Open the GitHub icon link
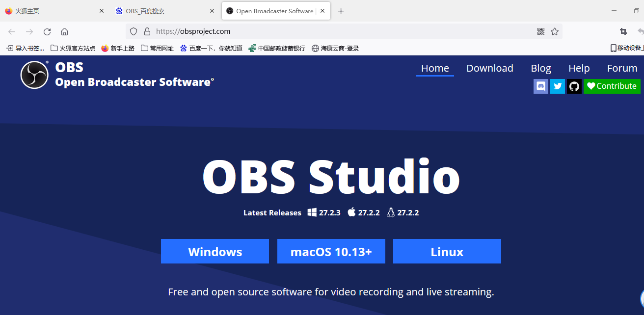Viewport: 644px width, 315px height. click(574, 86)
